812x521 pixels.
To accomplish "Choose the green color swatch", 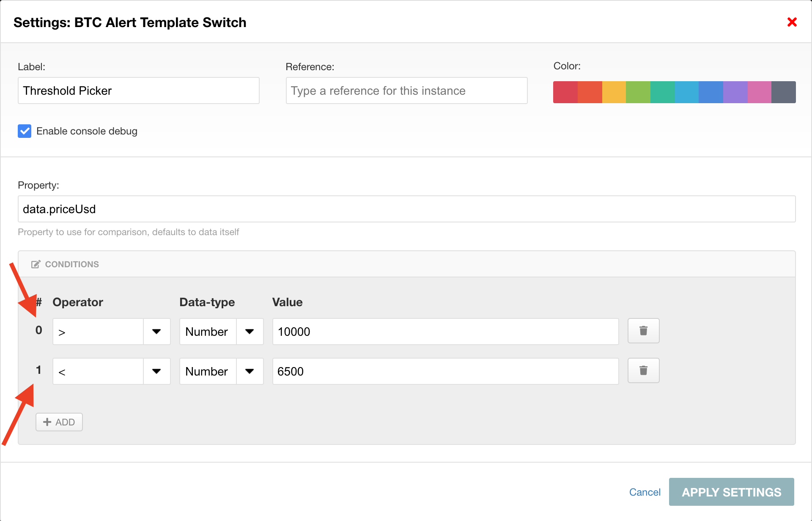I will click(638, 92).
